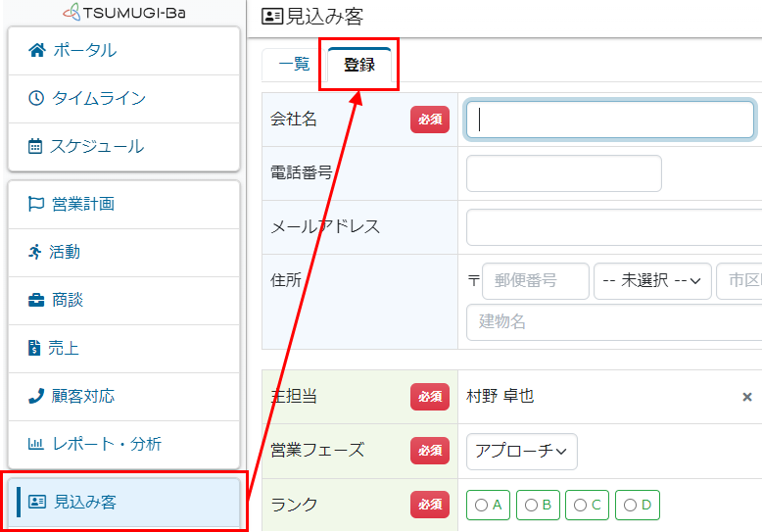Open レポート・分析 in the sidebar

coord(107,444)
